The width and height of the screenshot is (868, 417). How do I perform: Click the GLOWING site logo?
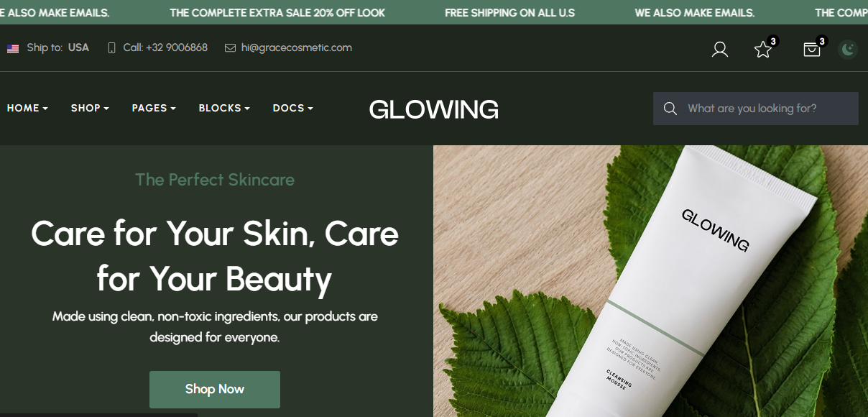434,109
